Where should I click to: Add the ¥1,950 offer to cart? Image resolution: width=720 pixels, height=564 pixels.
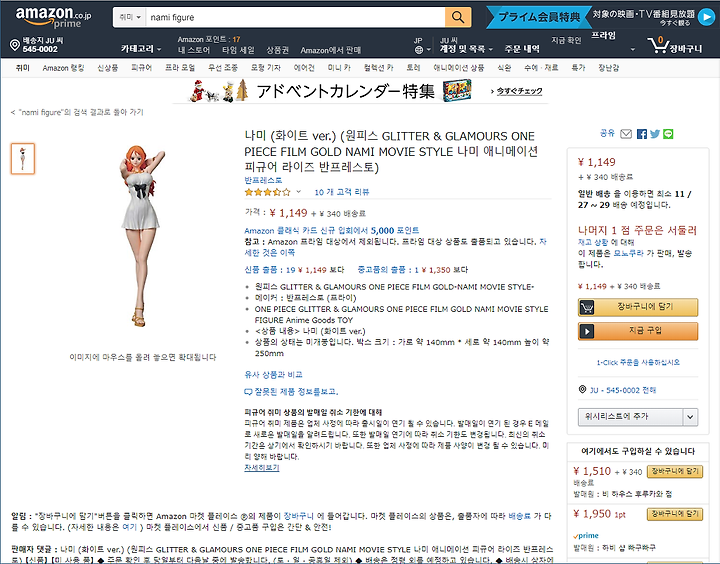click(x=675, y=514)
